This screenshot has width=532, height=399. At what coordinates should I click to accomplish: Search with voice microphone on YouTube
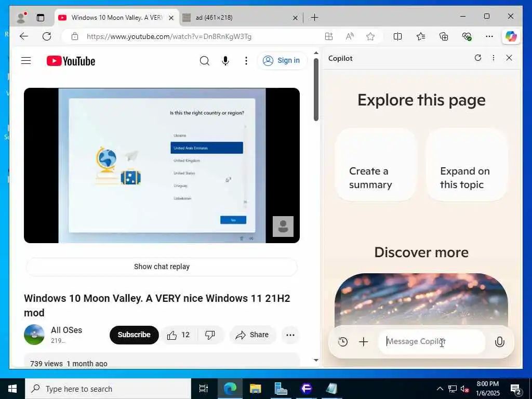pos(225,61)
